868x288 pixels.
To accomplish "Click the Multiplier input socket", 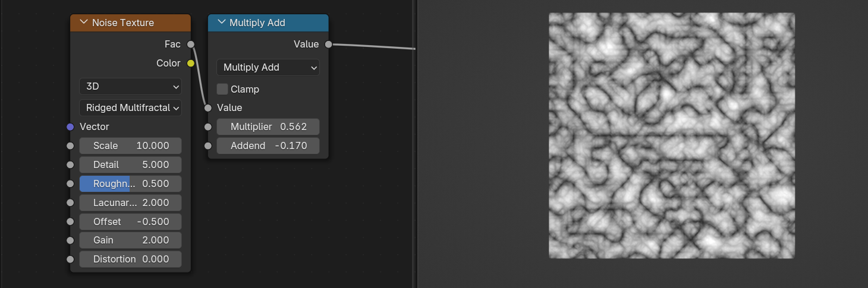I will pyautogui.click(x=207, y=126).
